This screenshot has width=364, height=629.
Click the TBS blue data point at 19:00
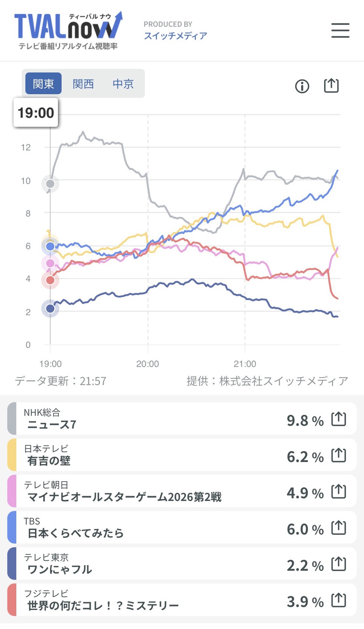(x=50, y=246)
